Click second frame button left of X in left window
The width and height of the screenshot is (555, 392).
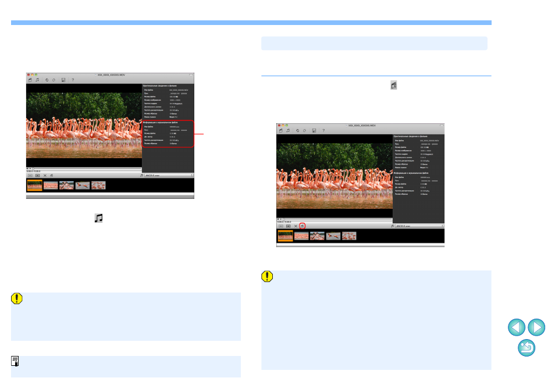tap(37, 176)
